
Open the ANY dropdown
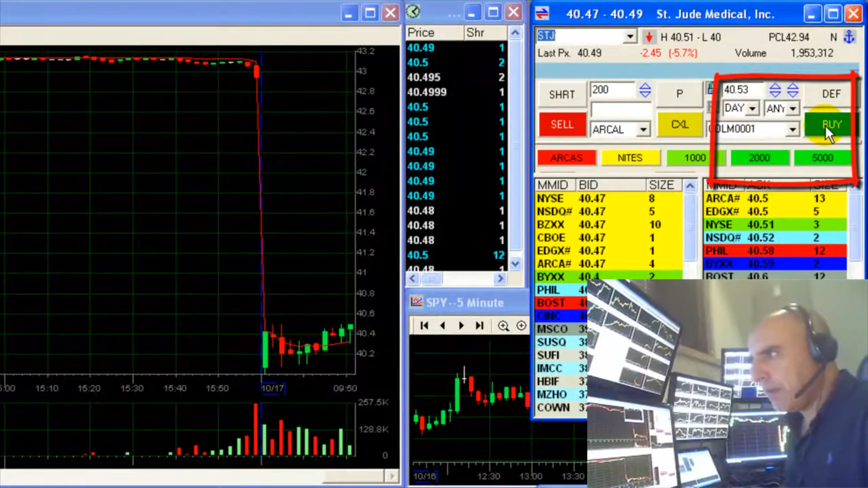pyautogui.click(x=793, y=108)
